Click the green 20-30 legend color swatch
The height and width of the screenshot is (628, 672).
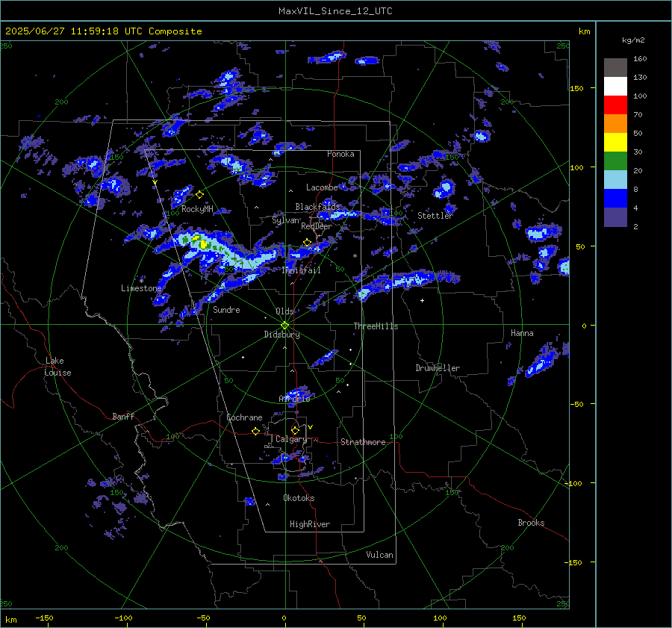click(615, 161)
